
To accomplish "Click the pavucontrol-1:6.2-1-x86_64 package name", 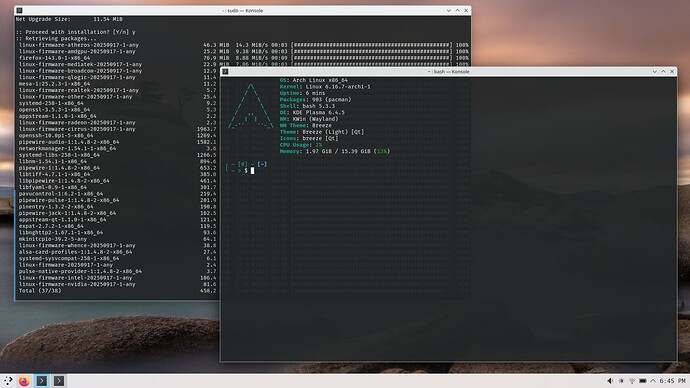I will [x=61, y=194].
